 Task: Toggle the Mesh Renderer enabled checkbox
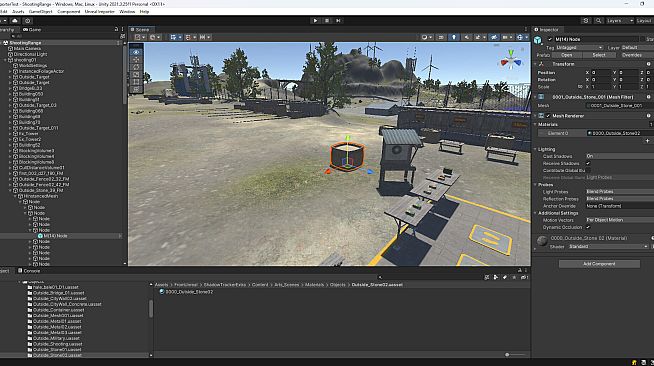coord(548,116)
